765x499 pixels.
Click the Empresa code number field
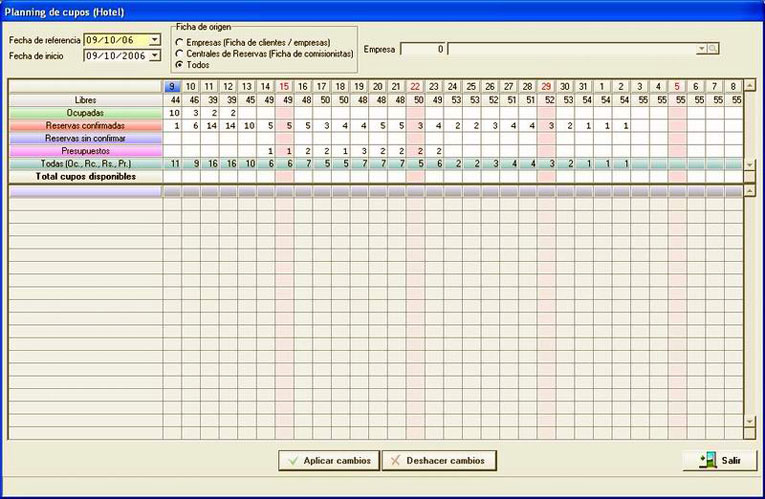click(423, 49)
